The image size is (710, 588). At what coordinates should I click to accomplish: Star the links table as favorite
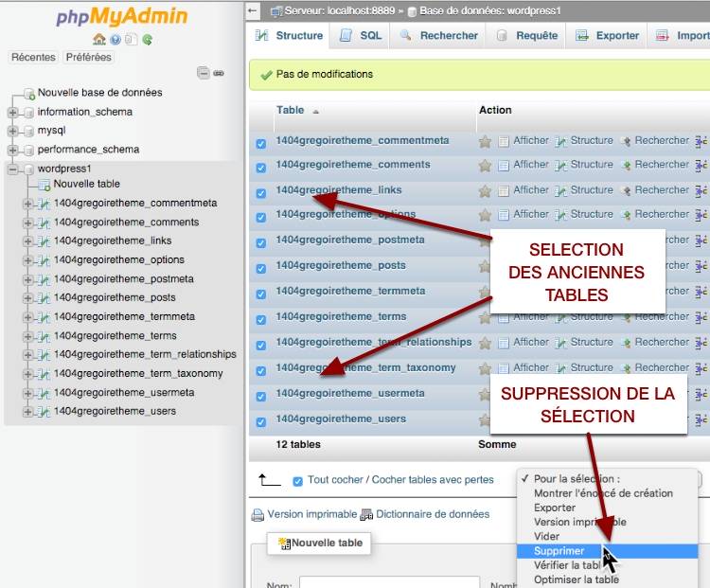click(485, 190)
